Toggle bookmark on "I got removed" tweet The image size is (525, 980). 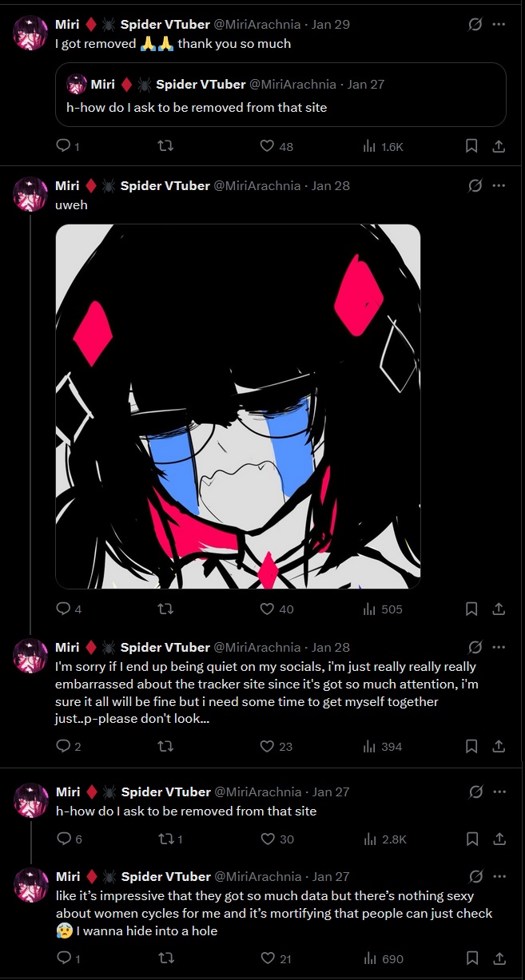[471, 146]
